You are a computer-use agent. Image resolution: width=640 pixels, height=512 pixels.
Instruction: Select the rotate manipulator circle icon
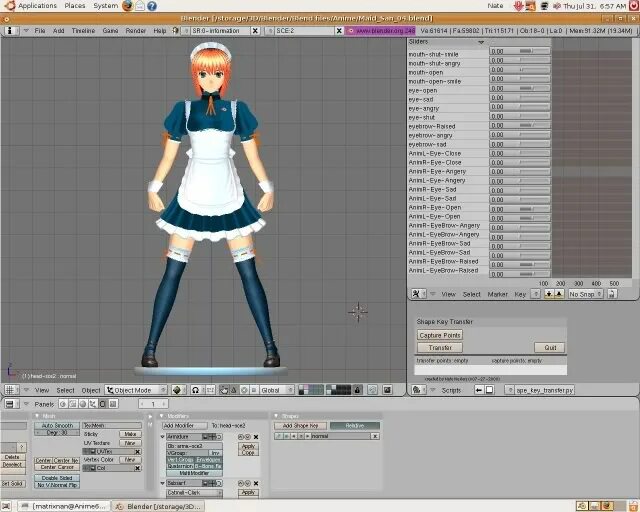pos(244,390)
